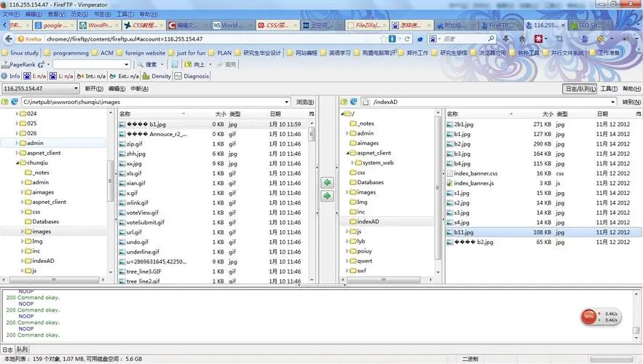
Task: Open the toolbar search field dropdown
Action: pos(126,64)
